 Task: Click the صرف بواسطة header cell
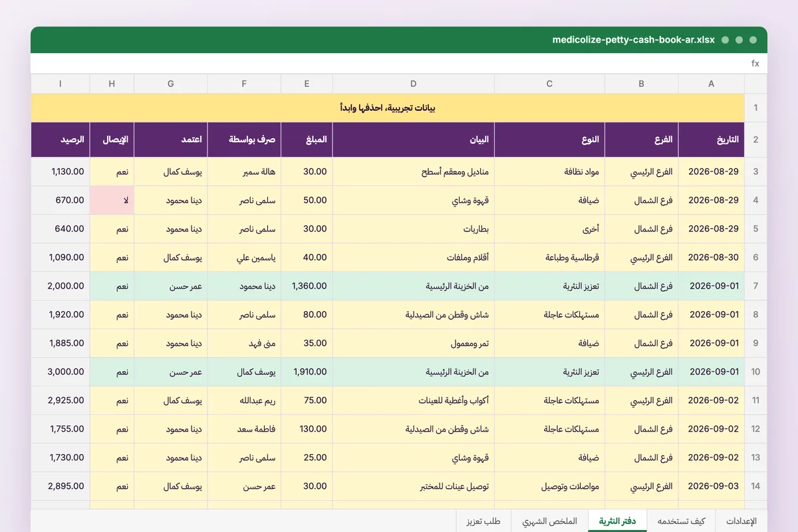tap(244, 140)
